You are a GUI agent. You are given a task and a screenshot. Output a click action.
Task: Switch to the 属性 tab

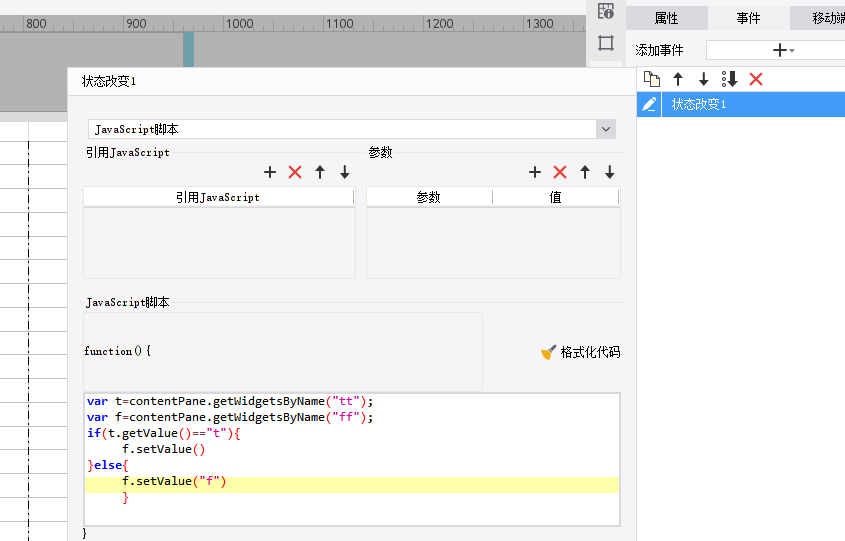click(666, 18)
